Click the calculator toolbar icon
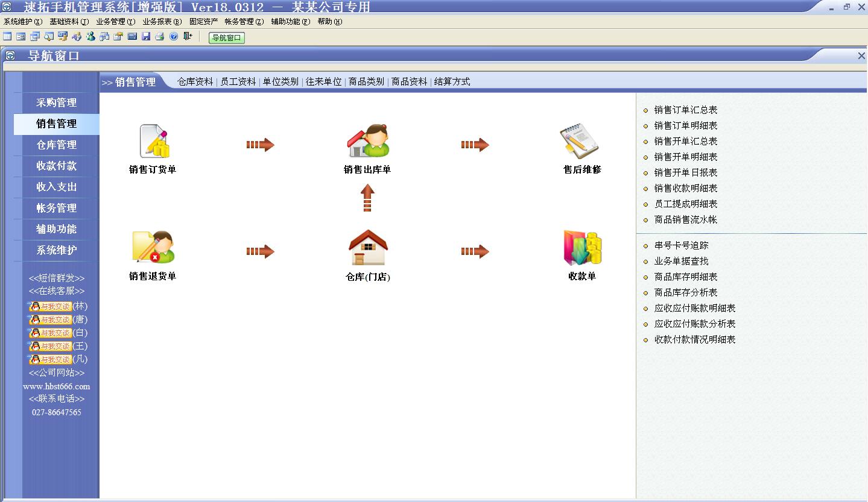This screenshot has width=868, height=502. coord(132,37)
